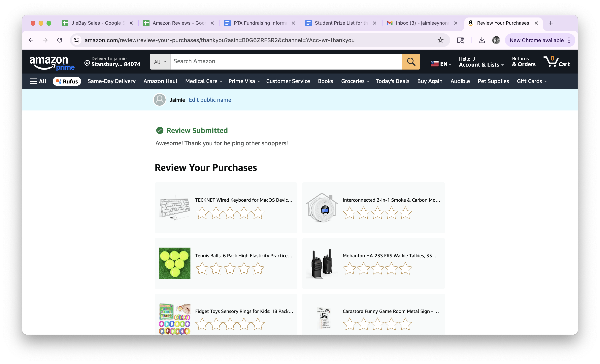This screenshot has height=364, width=600.
Task: Click the Jaimie profile avatar icon
Action: (159, 100)
